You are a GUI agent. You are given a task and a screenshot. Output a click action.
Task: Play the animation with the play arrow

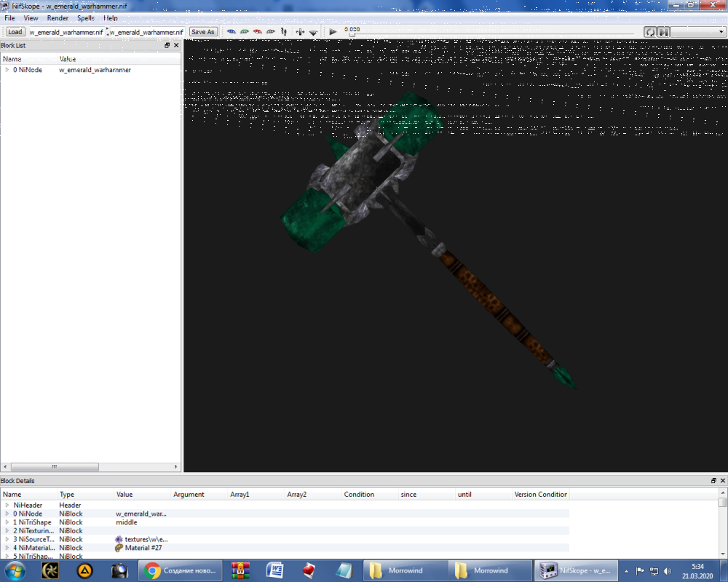(x=333, y=32)
